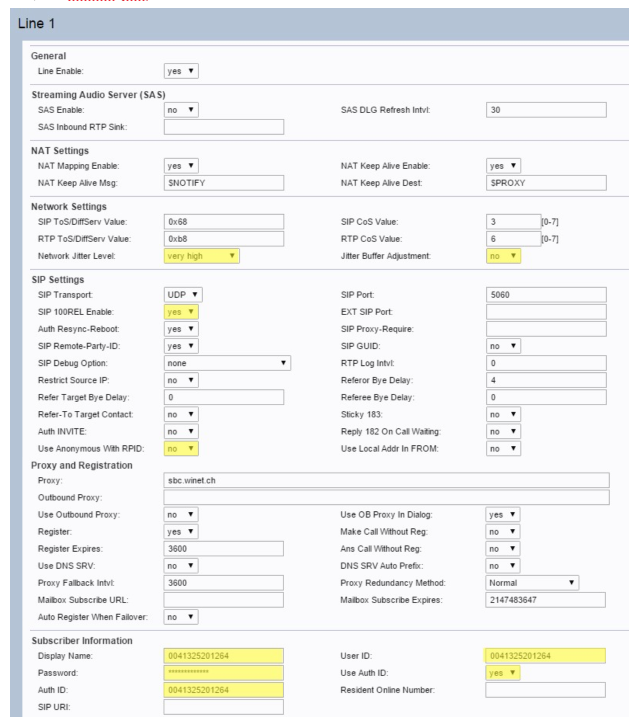
Task: Click Refer Target Bye Delay field
Action: click(x=224, y=397)
